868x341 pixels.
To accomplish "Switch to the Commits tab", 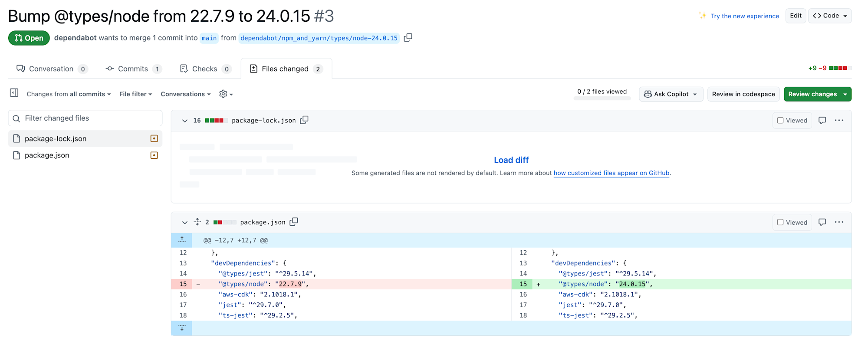I will click(x=134, y=69).
